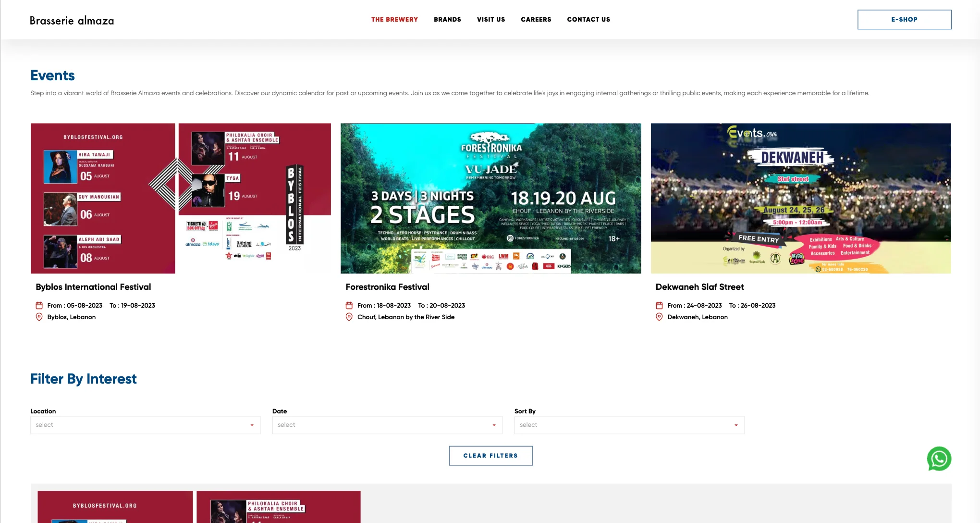
Task: Click 'To : 19-08-2023' date text
Action: point(132,306)
